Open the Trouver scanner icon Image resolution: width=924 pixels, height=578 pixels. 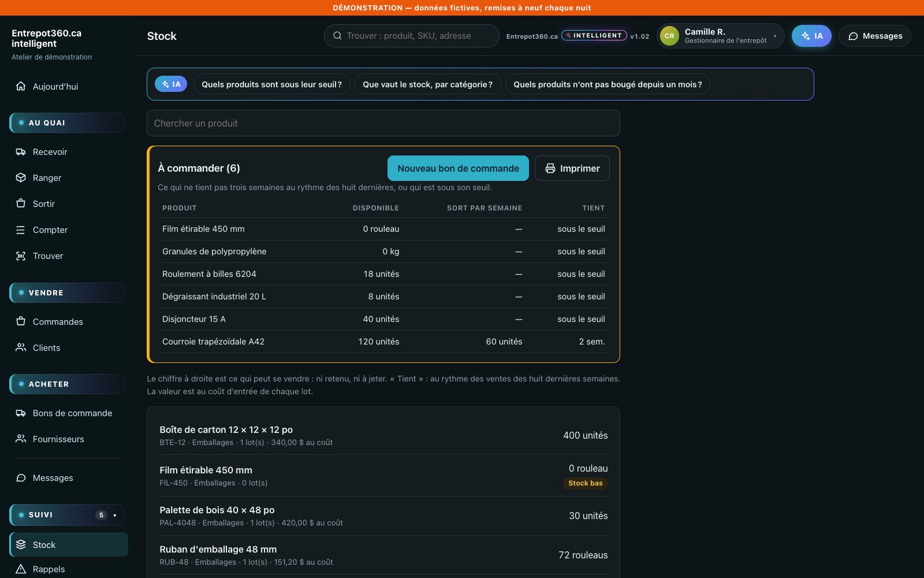pyautogui.click(x=21, y=256)
